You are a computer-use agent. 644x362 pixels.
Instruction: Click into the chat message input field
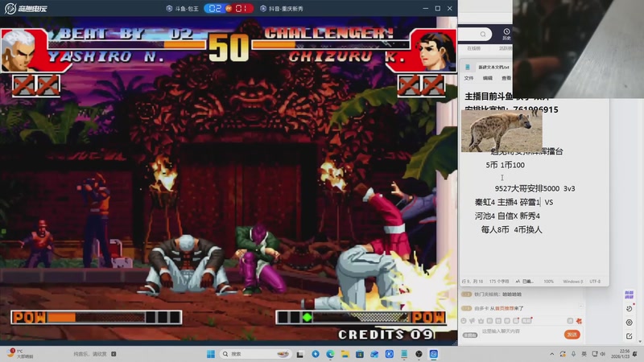click(522, 331)
